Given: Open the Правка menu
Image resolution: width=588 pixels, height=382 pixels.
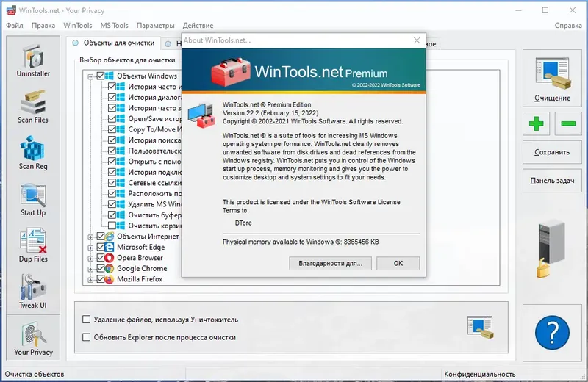Looking at the screenshot, I should [43, 26].
